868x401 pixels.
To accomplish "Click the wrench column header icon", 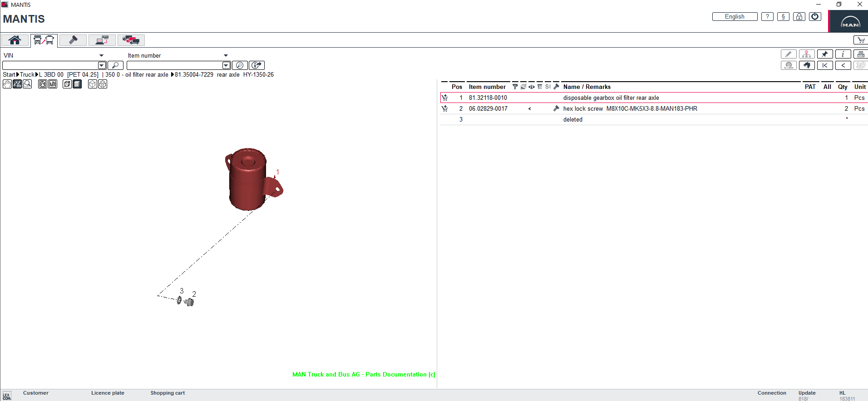I will (x=556, y=87).
